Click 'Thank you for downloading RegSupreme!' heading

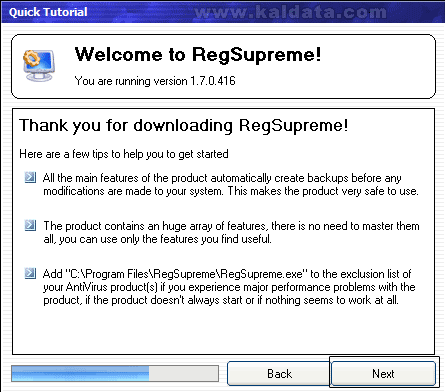tap(184, 126)
